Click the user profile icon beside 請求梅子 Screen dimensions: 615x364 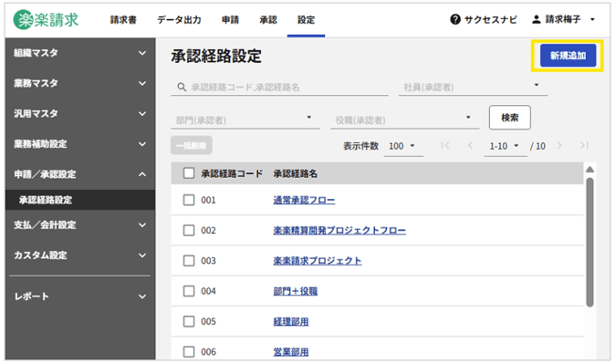coord(537,19)
